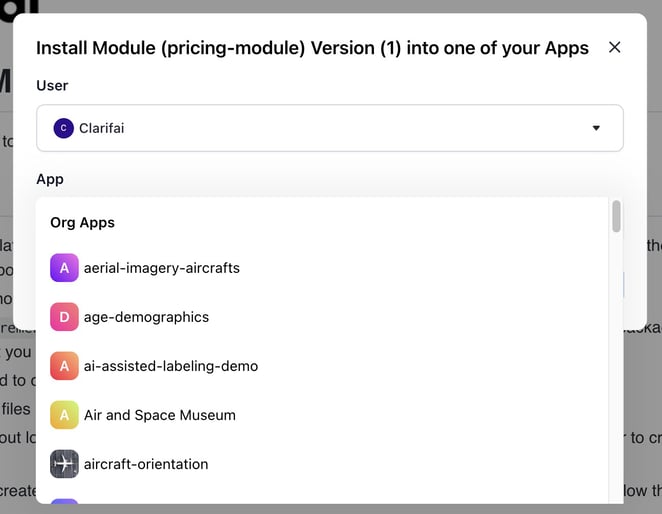Viewport: 662px width, 514px height.
Task: Expand the User dropdown arrow
Action: click(596, 128)
